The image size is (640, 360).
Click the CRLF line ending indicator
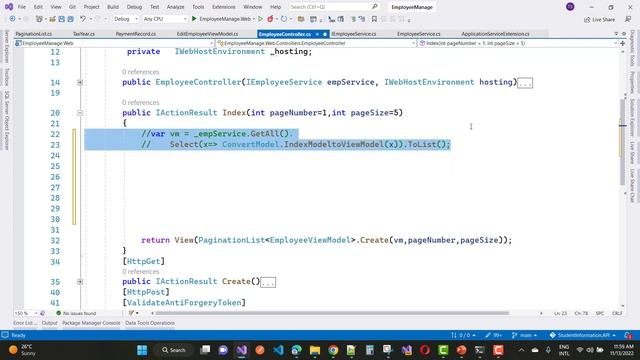pyautogui.click(x=617, y=313)
